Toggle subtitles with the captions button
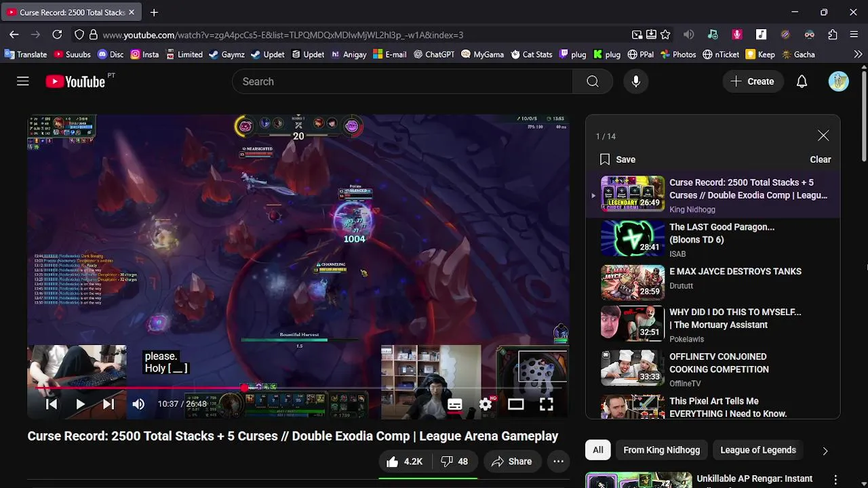Screen dimensions: 868x488 tap(455, 405)
